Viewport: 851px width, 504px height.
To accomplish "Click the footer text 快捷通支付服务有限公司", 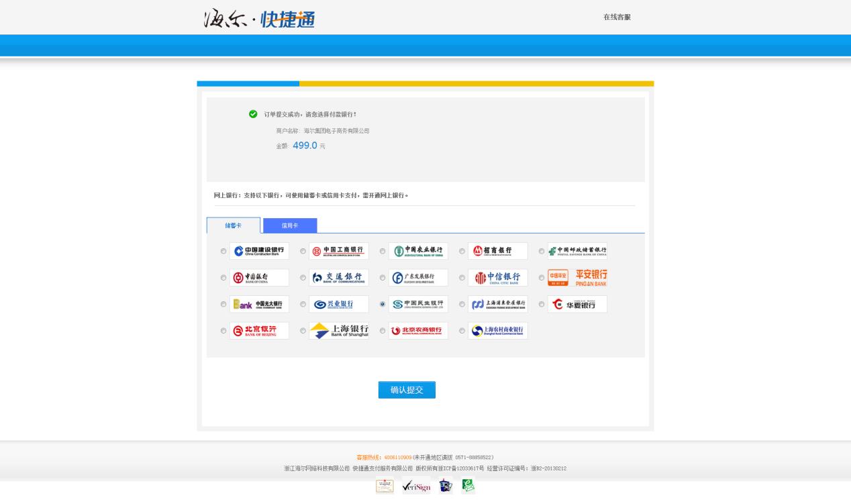I will pyautogui.click(x=383, y=468).
